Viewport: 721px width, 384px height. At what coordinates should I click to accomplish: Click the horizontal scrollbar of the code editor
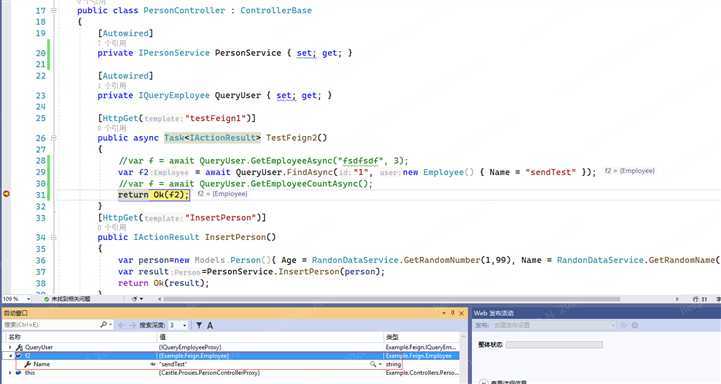[x=391, y=299]
